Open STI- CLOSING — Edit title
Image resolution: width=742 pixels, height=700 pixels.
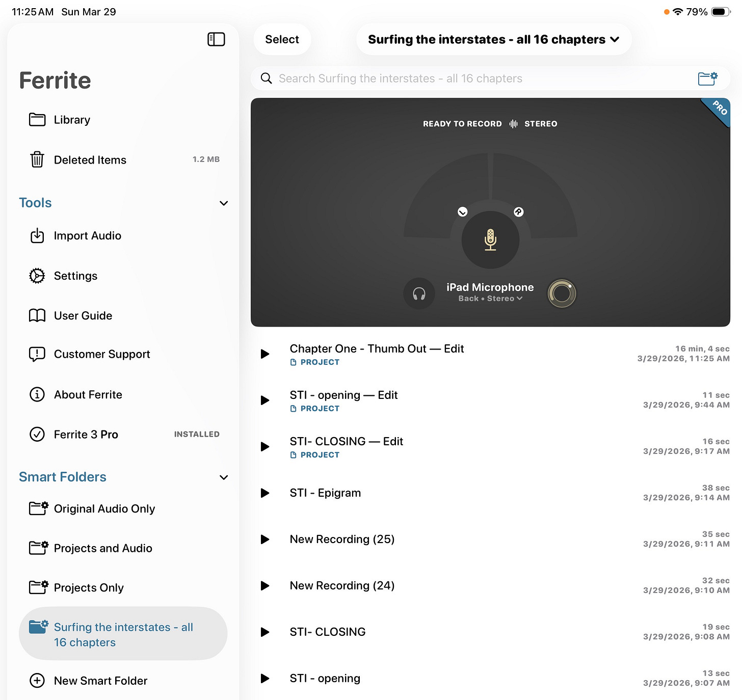point(346,441)
